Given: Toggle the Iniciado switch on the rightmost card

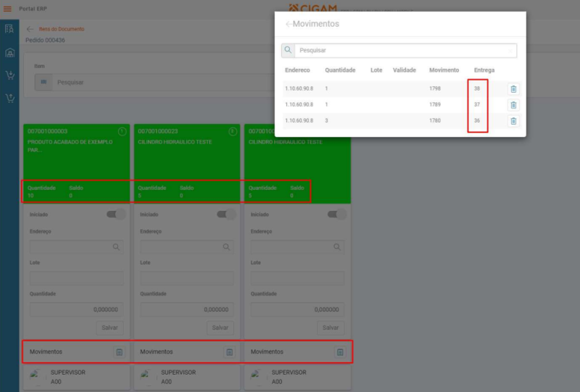Looking at the screenshot, I should click(x=337, y=214).
